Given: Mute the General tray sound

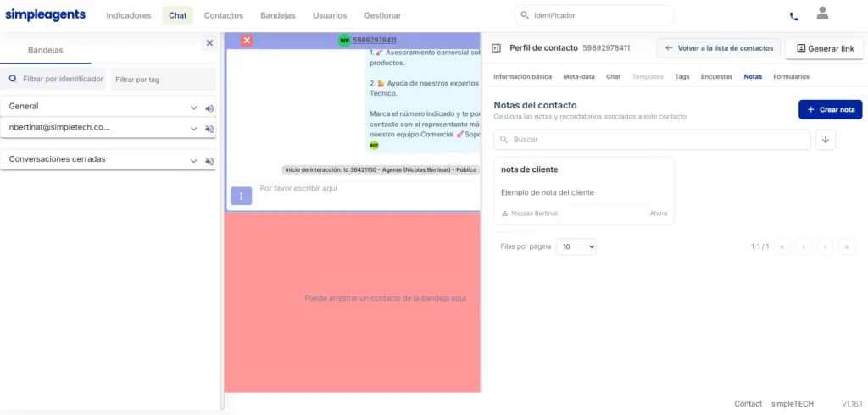Looking at the screenshot, I should point(209,108).
